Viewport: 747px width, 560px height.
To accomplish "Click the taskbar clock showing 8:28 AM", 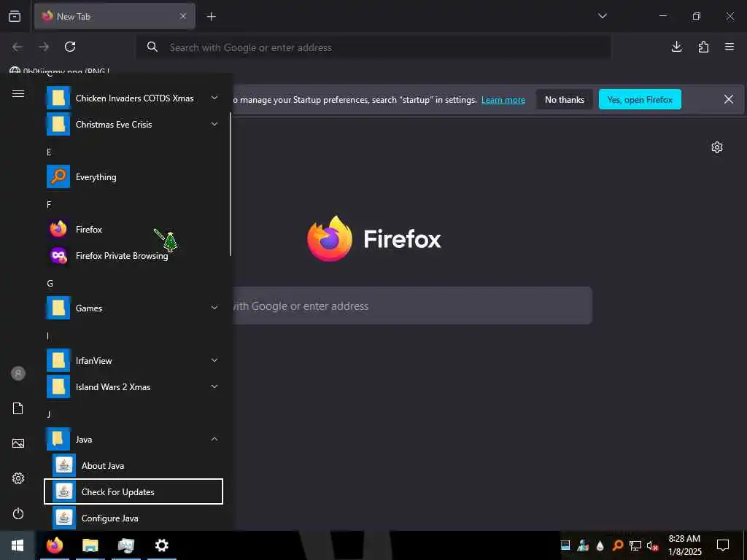I will pos(684,545).
